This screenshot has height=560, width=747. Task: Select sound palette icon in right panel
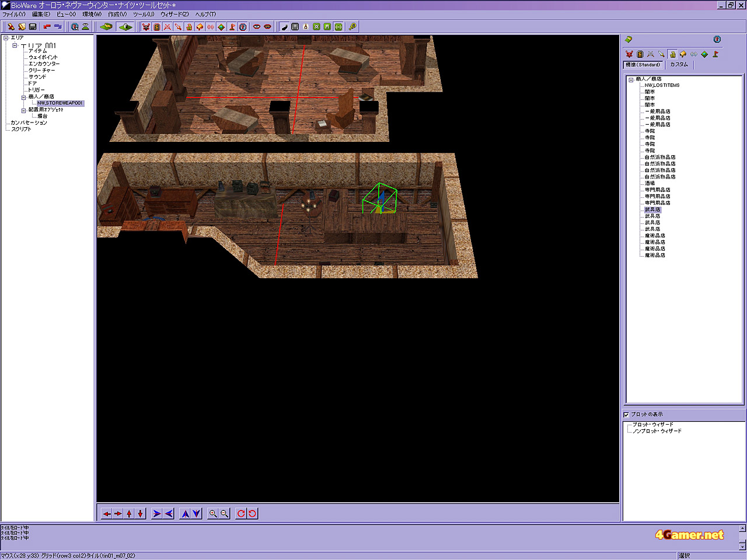(x=694, y=54)
